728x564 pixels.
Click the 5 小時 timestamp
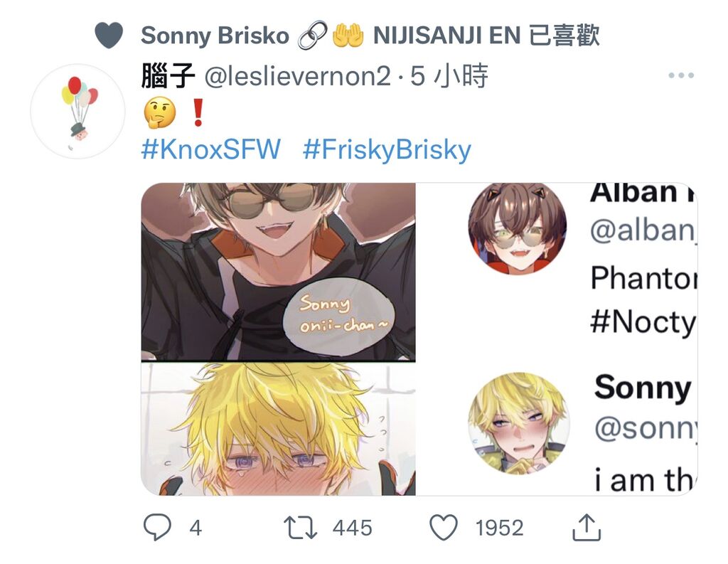click(449, 75)
